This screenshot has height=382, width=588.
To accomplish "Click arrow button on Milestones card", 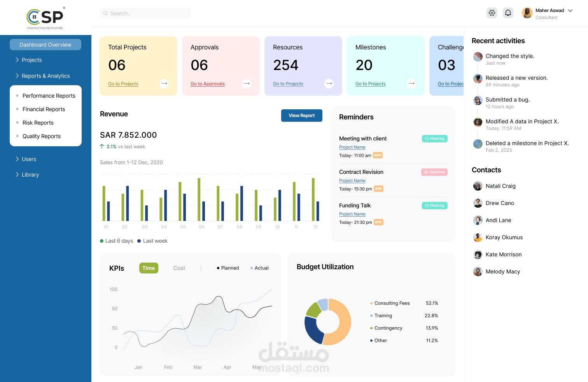I will (411, 83).
